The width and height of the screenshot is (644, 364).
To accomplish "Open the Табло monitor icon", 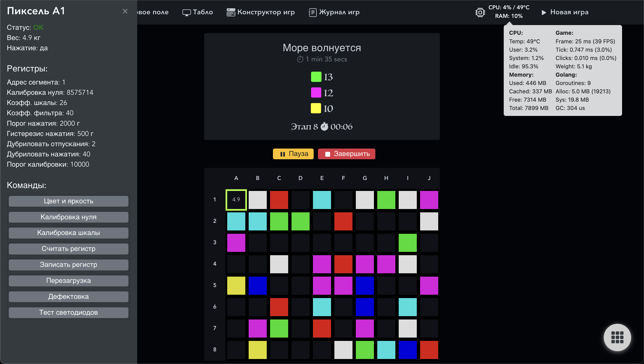I will [186, 13].
